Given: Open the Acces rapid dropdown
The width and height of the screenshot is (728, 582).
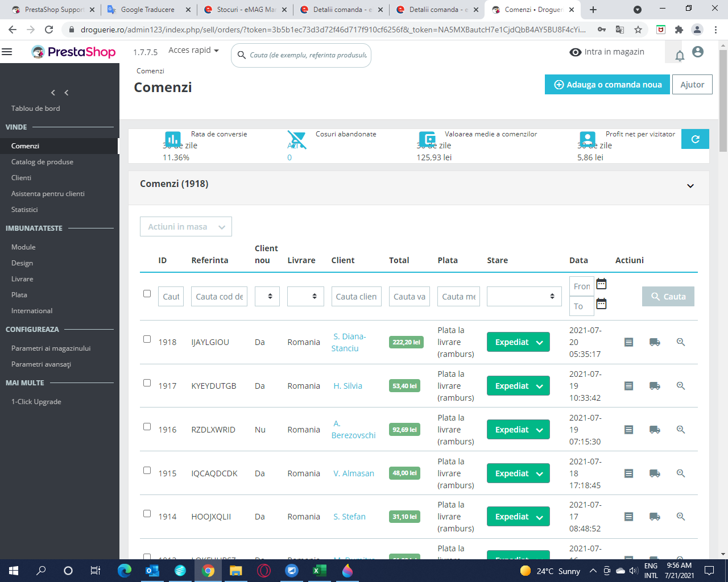Looking at the screenshot, I should click(x=193, y=50).
